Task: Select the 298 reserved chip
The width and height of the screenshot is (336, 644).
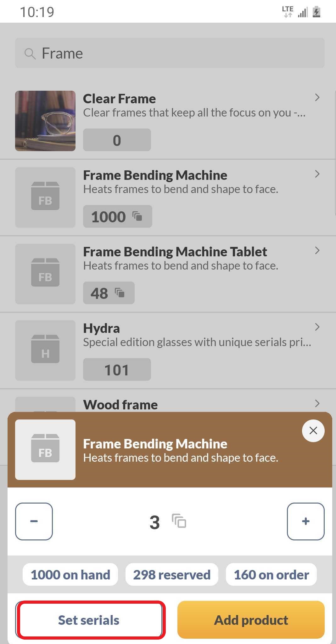Action: 172,574
